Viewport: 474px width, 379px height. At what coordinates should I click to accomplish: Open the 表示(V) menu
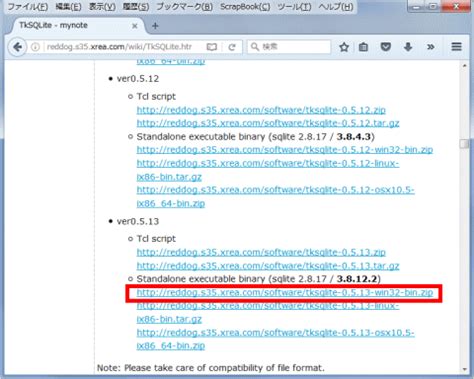pos(102,7)
